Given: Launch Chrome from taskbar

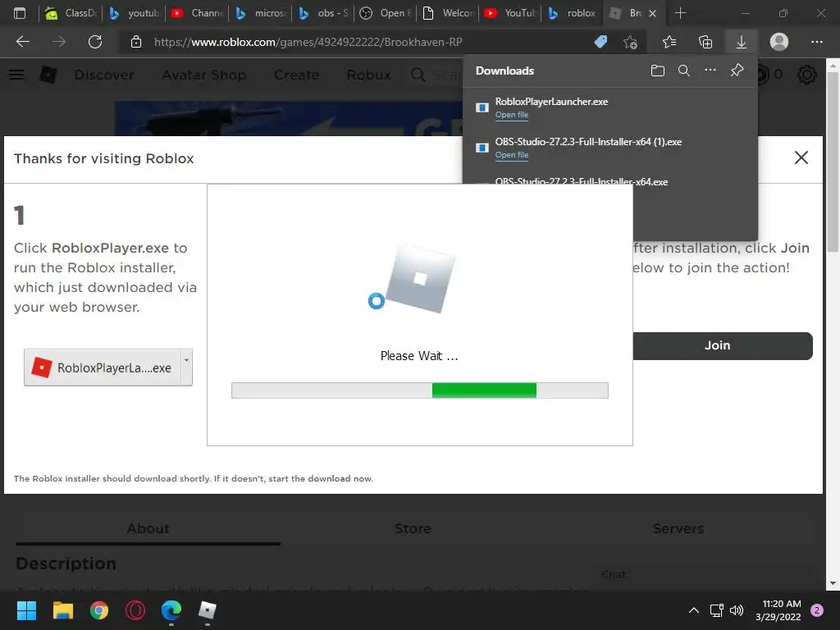Looking at the screenshot, I should 99,610.
